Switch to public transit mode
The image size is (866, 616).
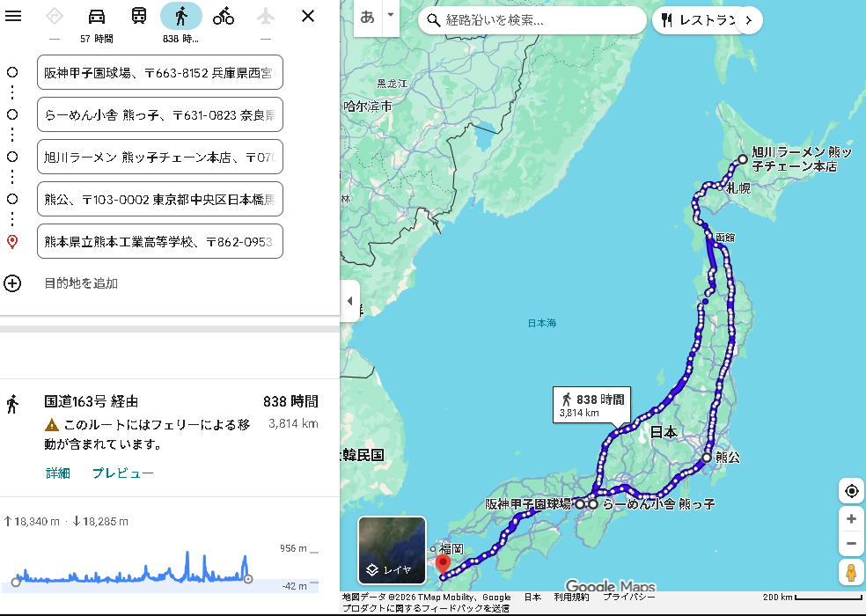coord(139,16)
